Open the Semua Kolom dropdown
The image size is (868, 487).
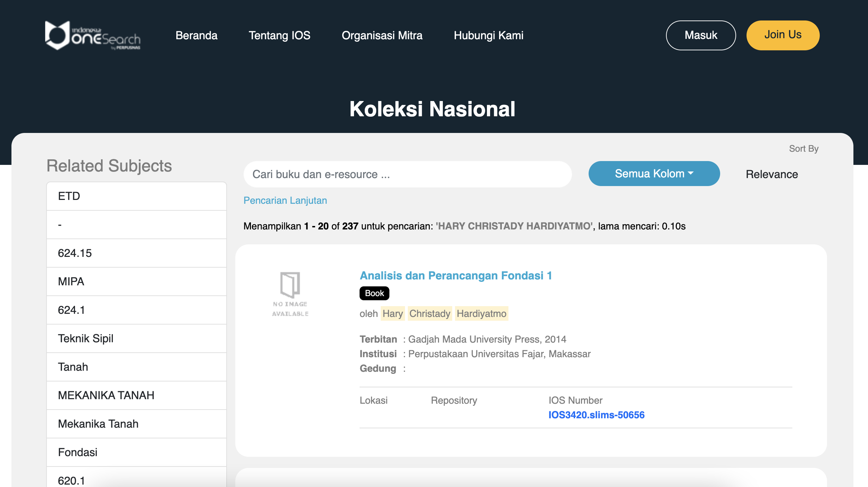coord(654,174)
